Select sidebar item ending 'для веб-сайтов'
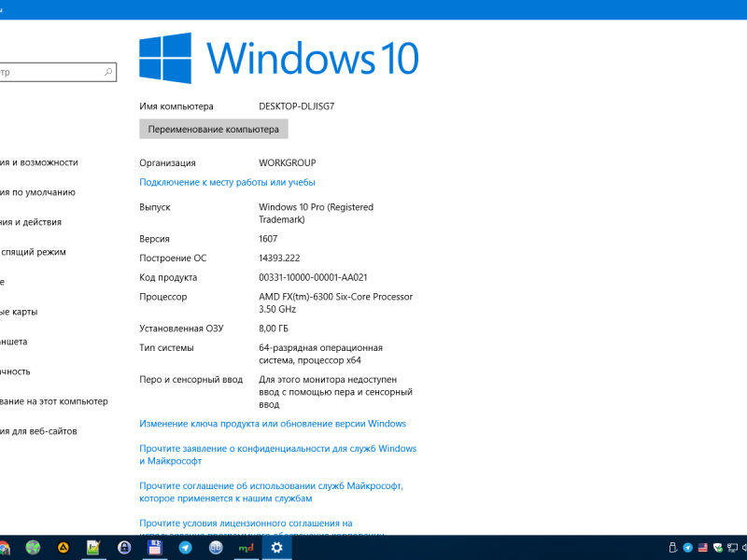747x560 pixels. [x=38, y=431]
